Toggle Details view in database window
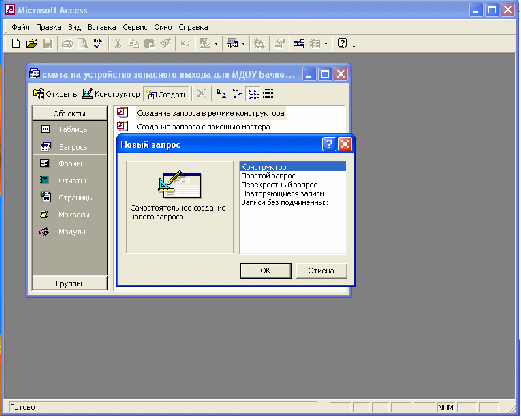The height and width of the screenshot is (419, 521). pyautogui.click(x=268, y=94)
